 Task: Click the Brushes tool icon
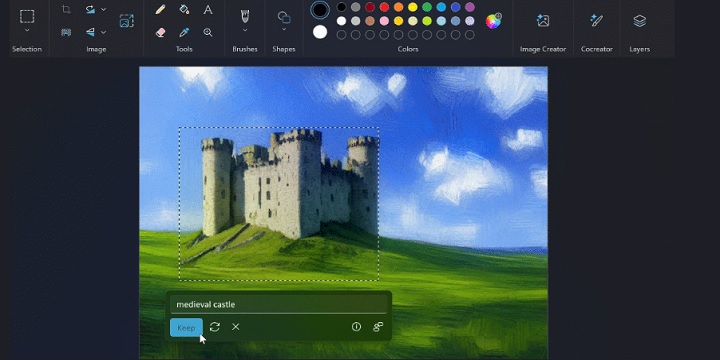point(245,16)
